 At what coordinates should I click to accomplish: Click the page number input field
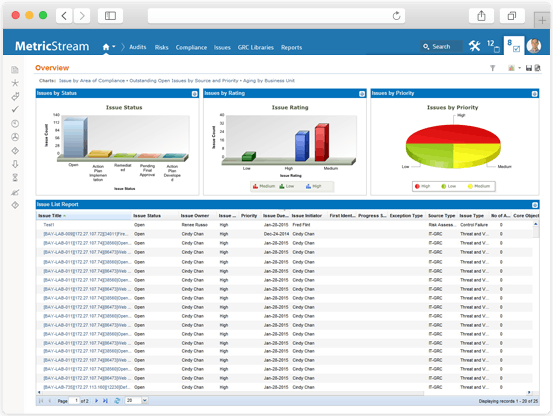[74, 401]
